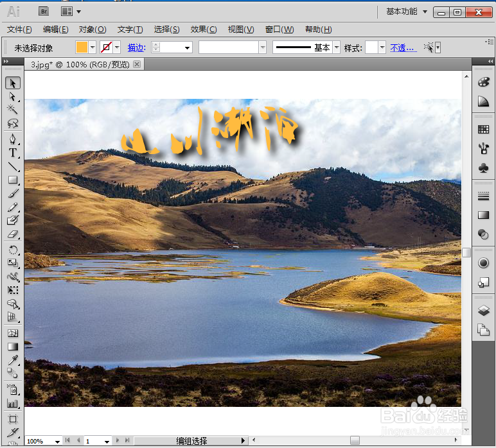496x448 pixels.
Task: Close the 3.jpg document tab
Action: tap(137, 64)
